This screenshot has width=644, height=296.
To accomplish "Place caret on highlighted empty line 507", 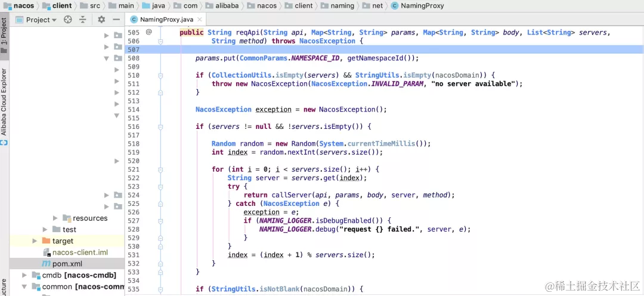I will point(384,50).
